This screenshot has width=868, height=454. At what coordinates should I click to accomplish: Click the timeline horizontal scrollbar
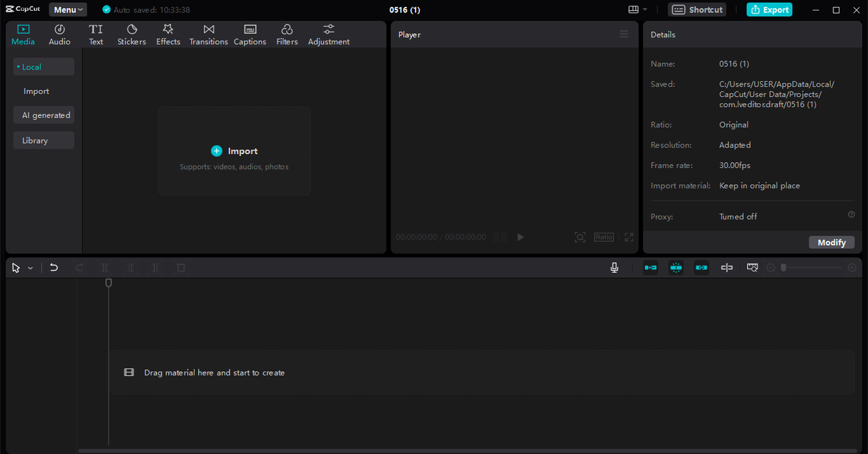468,451
